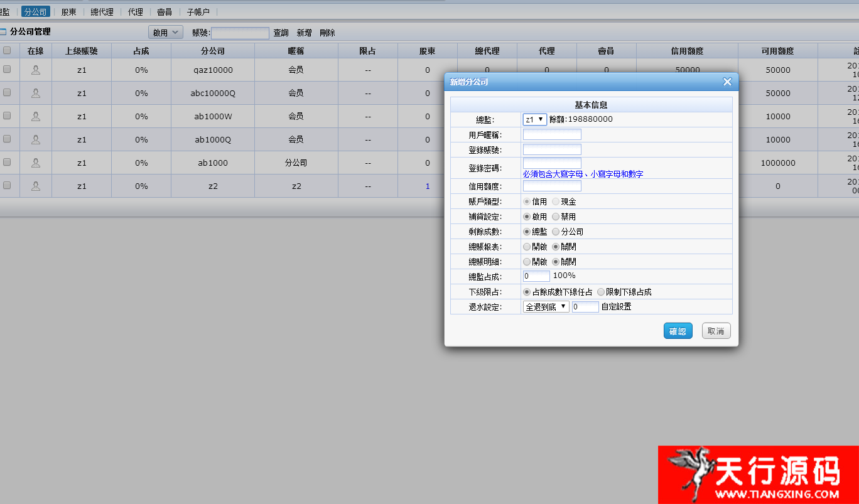Click the 1000000 available credit cell
Image resolution: width=859 pixels, height=504 pixels.
click(778, 163)
